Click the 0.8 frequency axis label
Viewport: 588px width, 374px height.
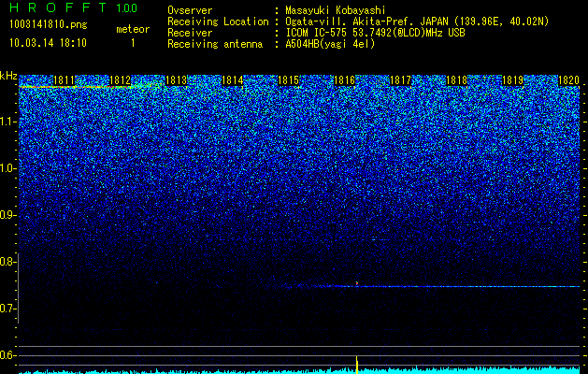coord(7,262)
